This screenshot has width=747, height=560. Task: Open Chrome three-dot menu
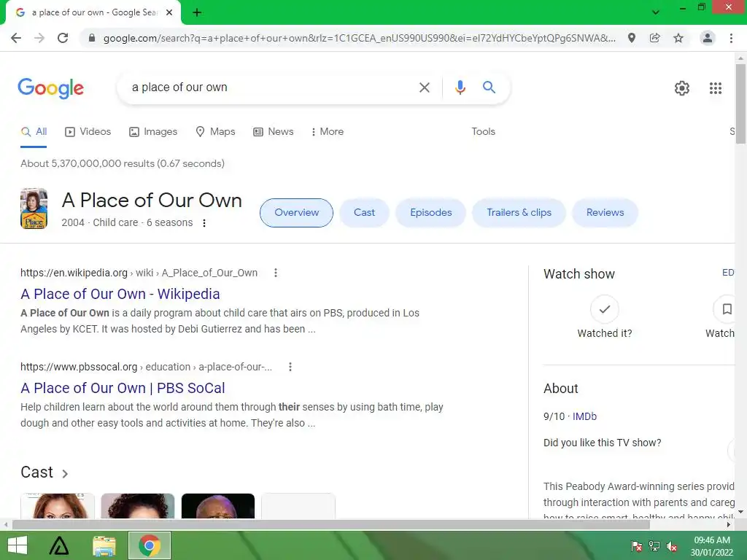(x=731, y=38)
